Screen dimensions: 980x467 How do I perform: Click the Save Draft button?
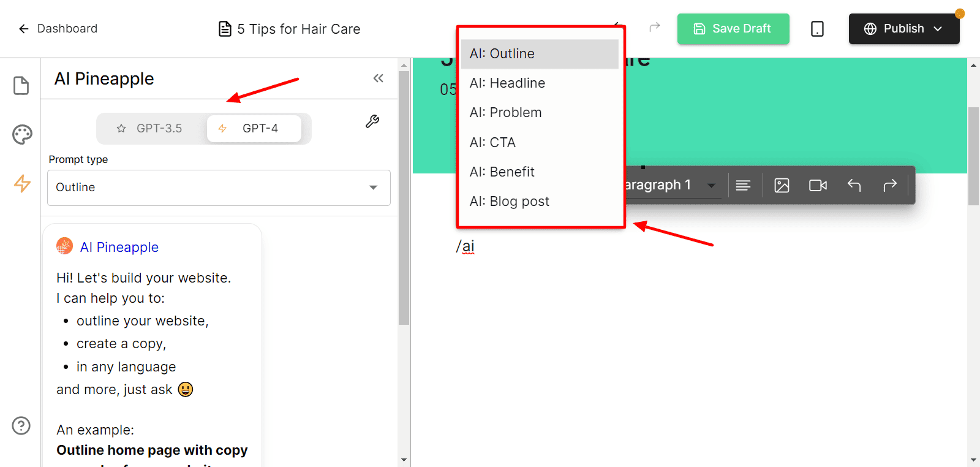733,29
